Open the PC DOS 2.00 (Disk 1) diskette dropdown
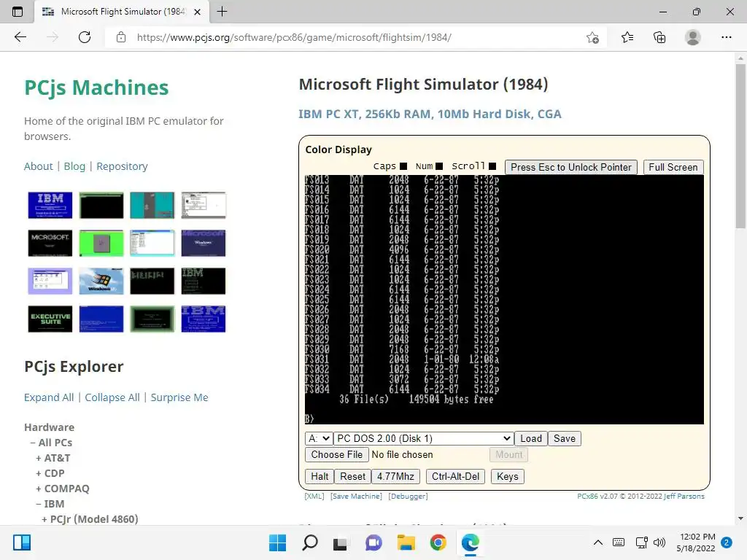The height and width of the screenshot is (560, 747). 424,438
